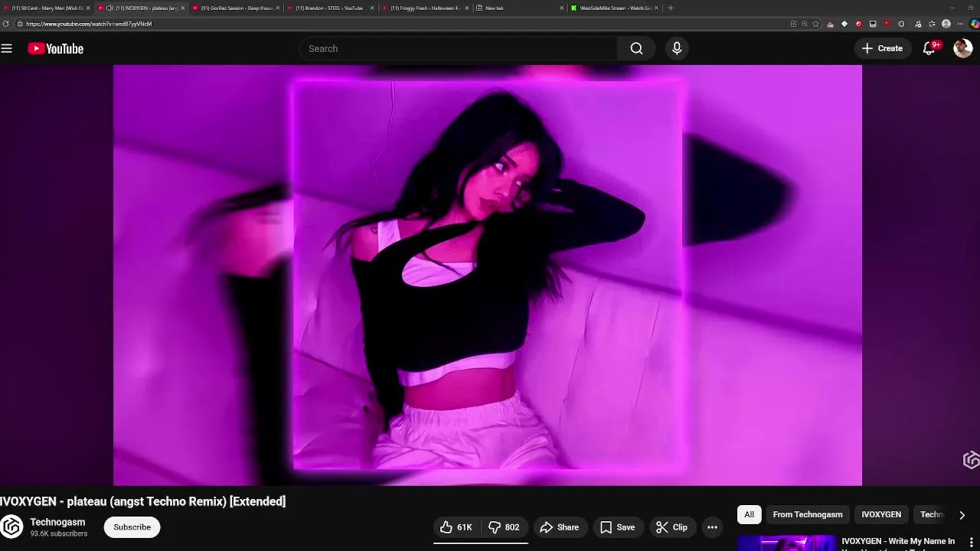Open extensions puzzle icon in toolbar
This screenshot has height=551, width=980.
(x=901, y=24)
